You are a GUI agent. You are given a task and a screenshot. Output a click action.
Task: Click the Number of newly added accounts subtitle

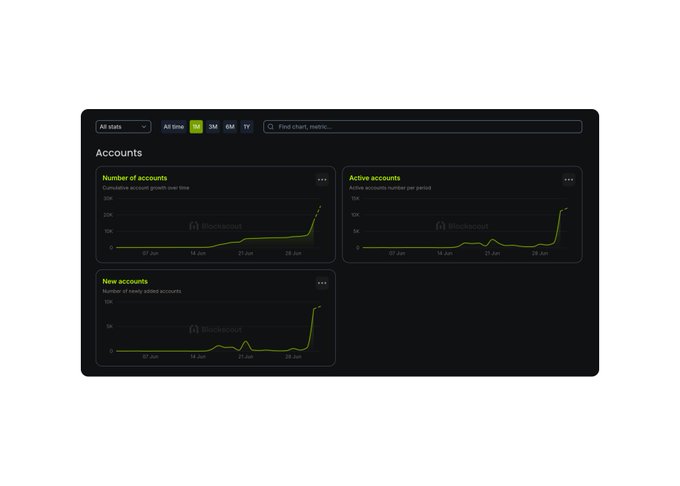click(x=142, y=291)
